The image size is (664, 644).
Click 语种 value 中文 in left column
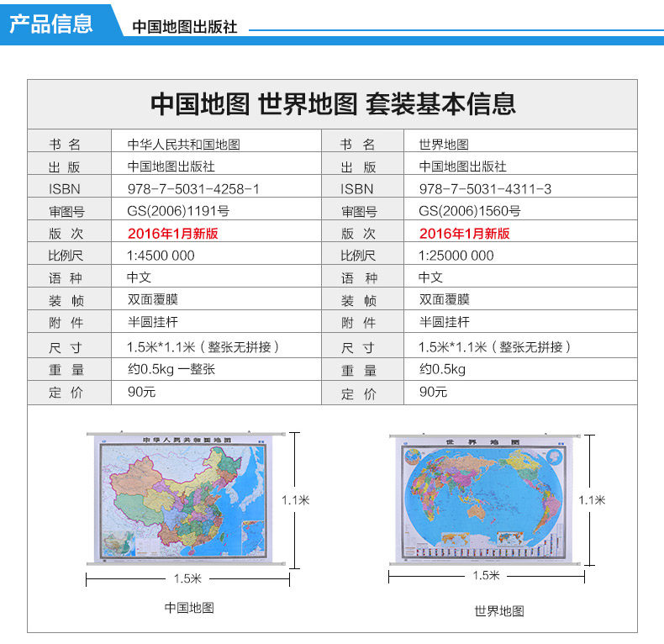tap(139, 277)
